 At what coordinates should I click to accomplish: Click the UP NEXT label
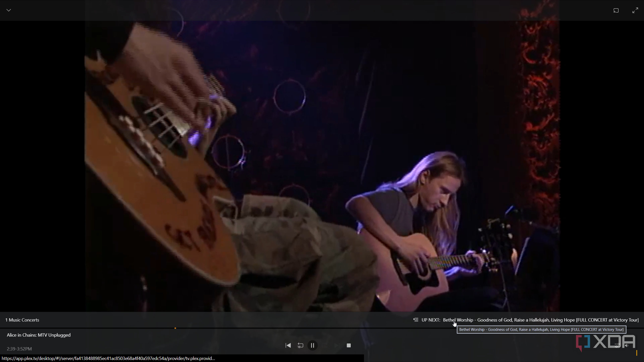(x=431, y=320)
